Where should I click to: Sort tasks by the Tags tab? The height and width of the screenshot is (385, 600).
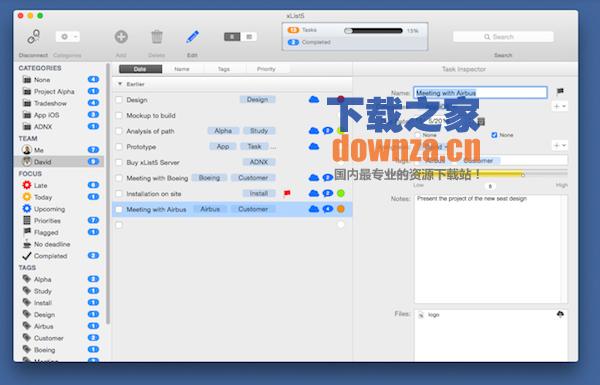[x=224, y=69]
